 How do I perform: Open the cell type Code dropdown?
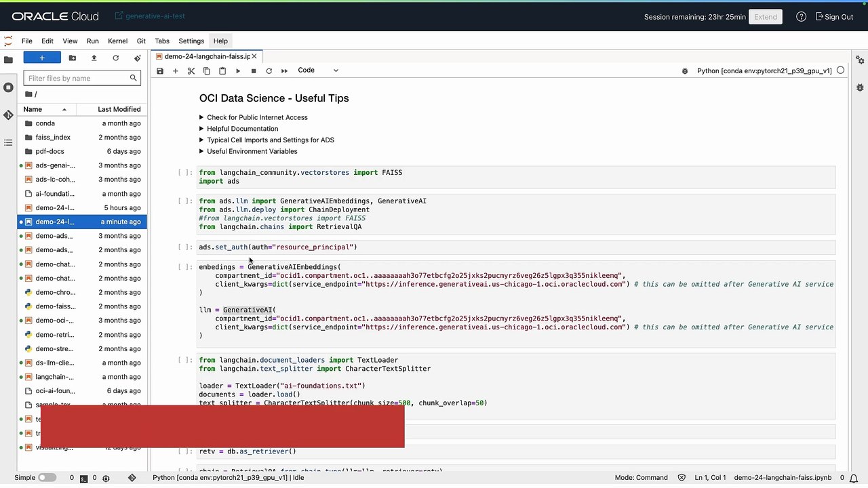pos(318,70)
